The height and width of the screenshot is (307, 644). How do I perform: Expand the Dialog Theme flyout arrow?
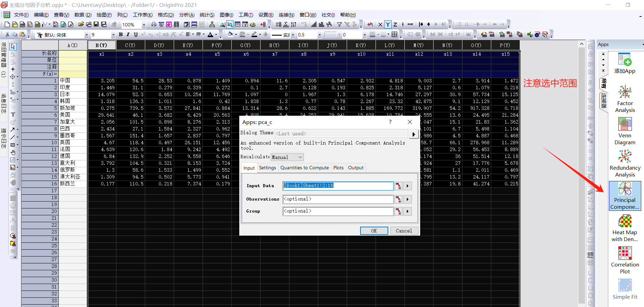413,134
